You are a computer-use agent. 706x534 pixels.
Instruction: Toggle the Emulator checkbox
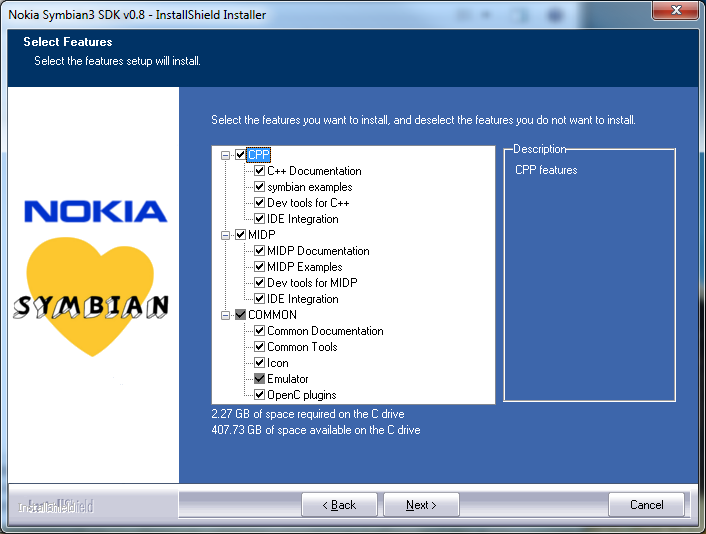click(259, 379)
